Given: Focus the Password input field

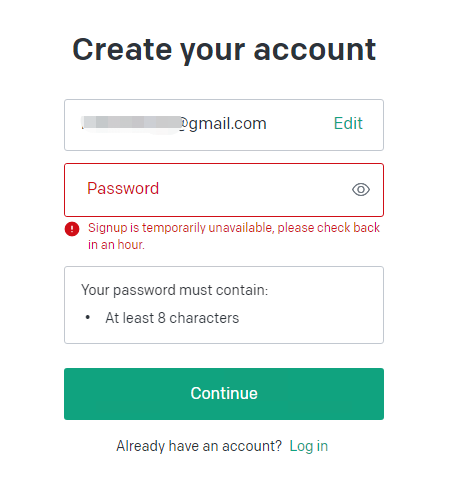Looking at the screenshot, I should (x=224, y=190).
